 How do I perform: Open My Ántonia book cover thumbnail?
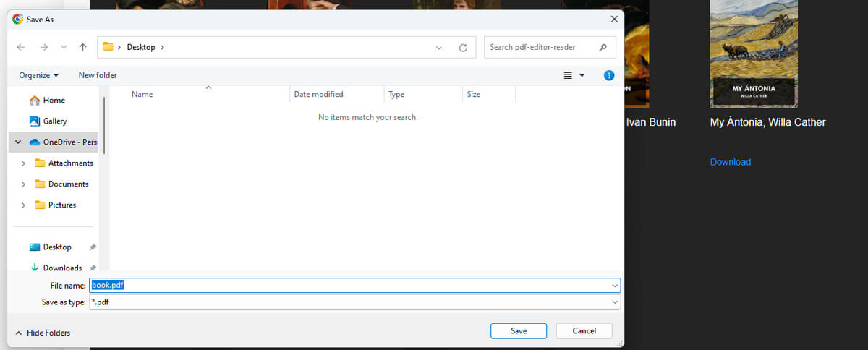[x=754, y=54]
